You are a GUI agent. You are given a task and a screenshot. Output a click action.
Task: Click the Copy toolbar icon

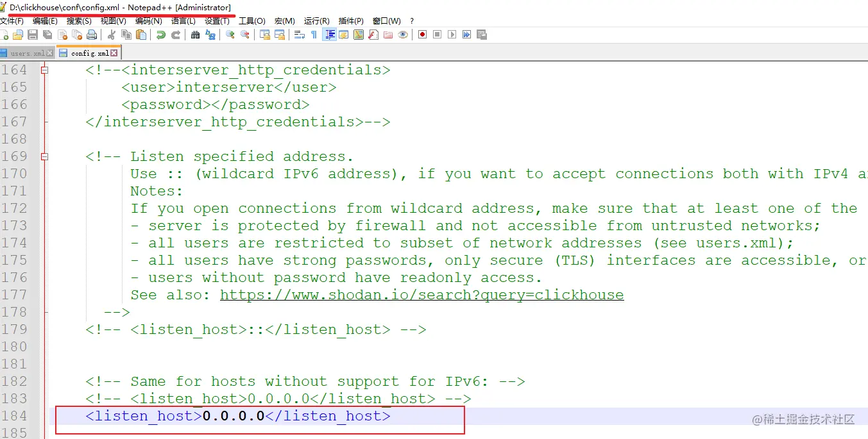click(x=126, y=35)
